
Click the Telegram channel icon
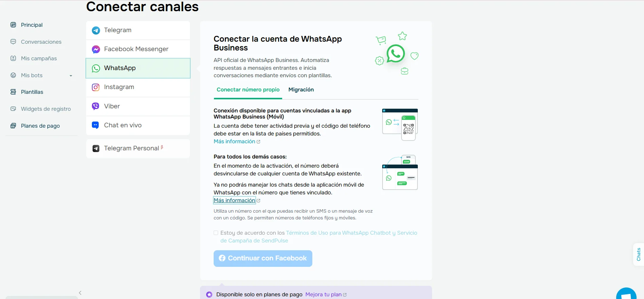96,30
